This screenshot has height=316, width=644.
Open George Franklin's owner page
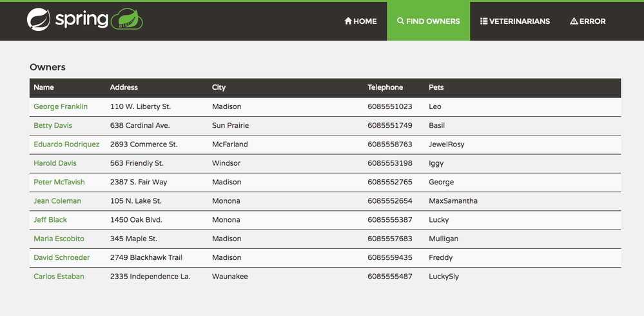tap(61, 106)
